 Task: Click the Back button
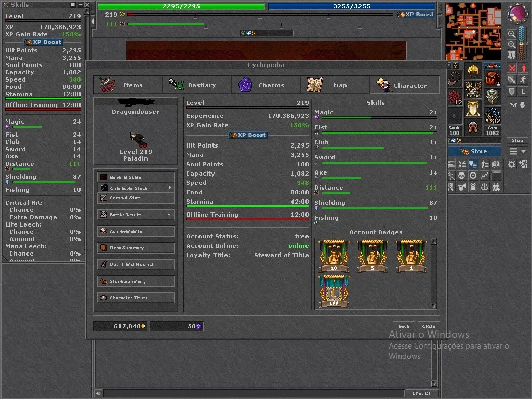pyautogui.click(x=404, y=326)
